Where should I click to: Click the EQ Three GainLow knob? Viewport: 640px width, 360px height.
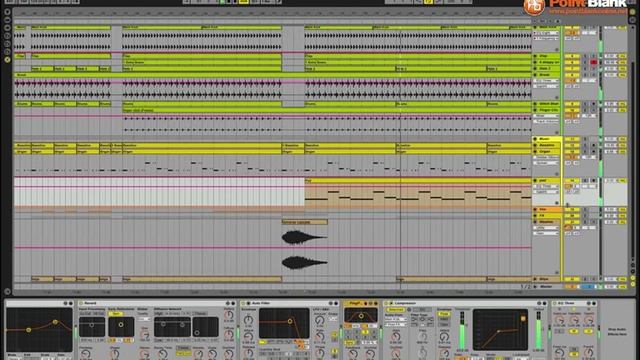click(560, 320)
